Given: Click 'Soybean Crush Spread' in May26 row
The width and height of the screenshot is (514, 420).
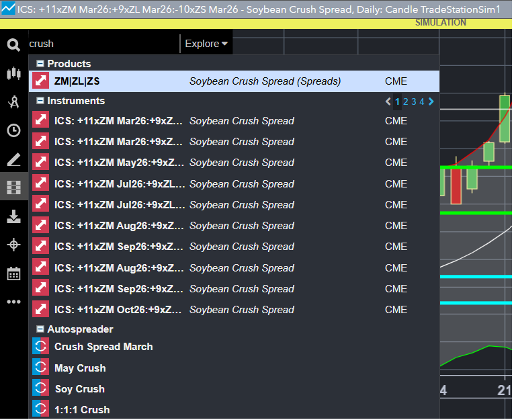Looking at the screenshot, I should (242, 163).
